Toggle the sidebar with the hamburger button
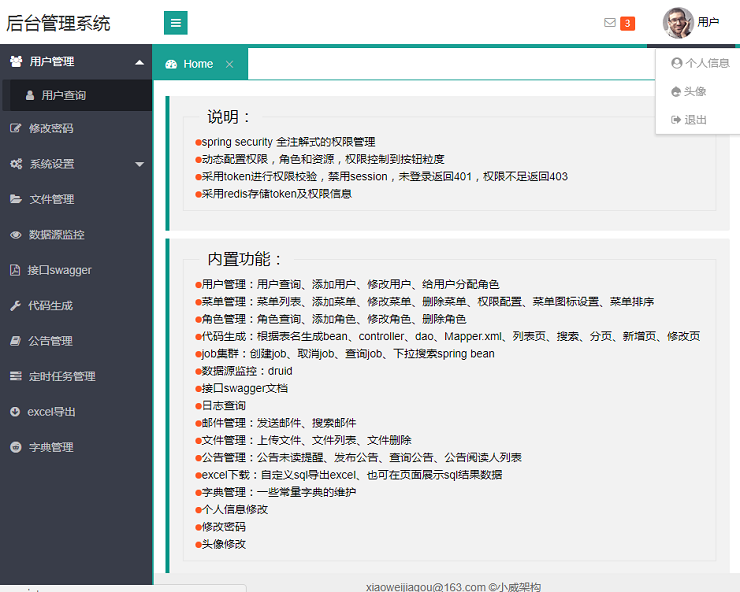The width and height of the screenshot is (740, 592). point(176,23)
